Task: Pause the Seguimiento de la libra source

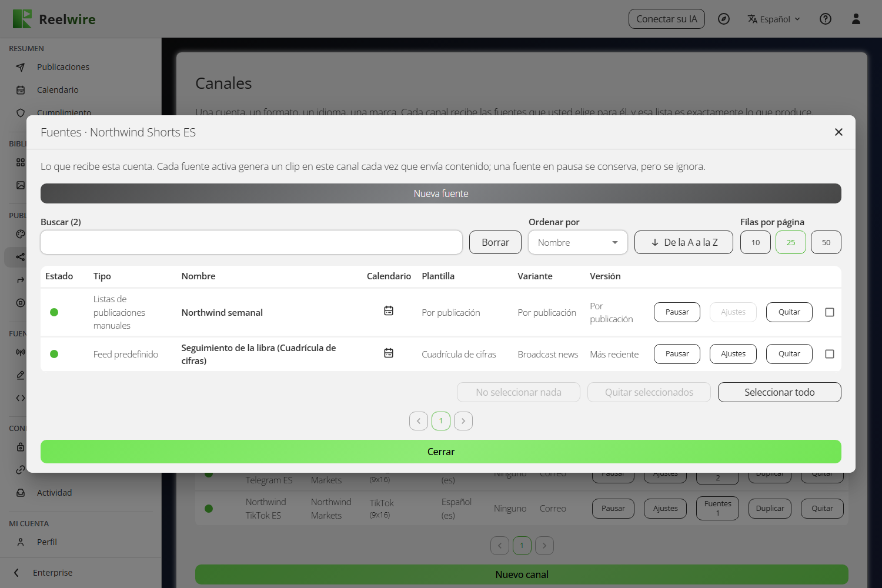Action: tap(677, 354)
